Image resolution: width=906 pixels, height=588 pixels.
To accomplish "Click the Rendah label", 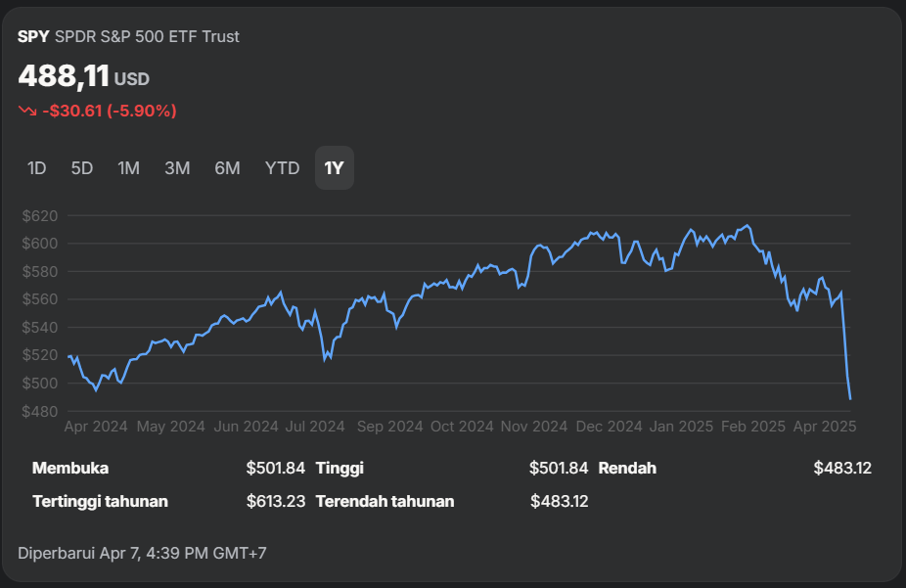I will click(627, 468).
